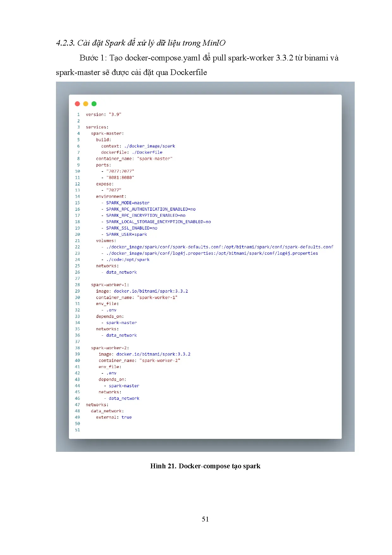Click the red dot in code window

click(77, 104)
